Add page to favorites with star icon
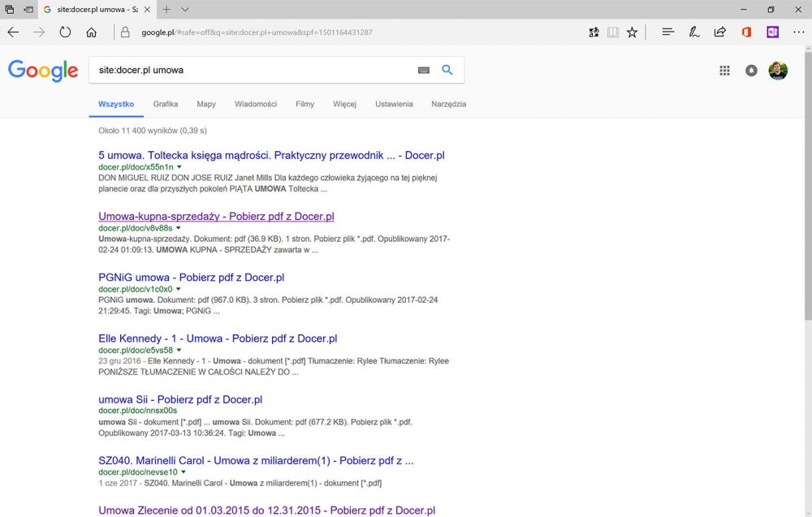The height and width of the screenshot is (517, 812). tap(632, 32)
